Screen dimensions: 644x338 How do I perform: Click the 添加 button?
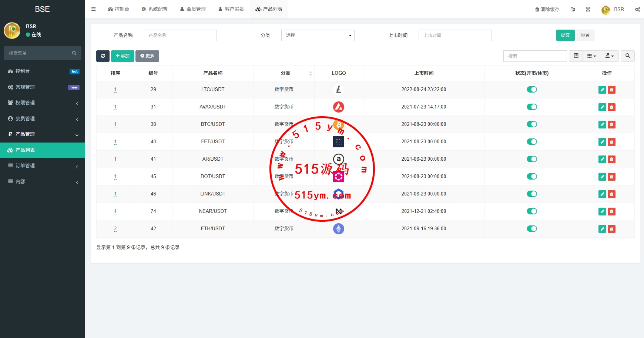[x=123, y=56]
